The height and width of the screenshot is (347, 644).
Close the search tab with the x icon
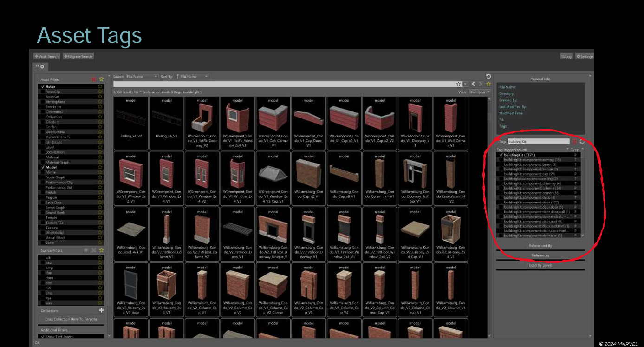tap(42, 67)
